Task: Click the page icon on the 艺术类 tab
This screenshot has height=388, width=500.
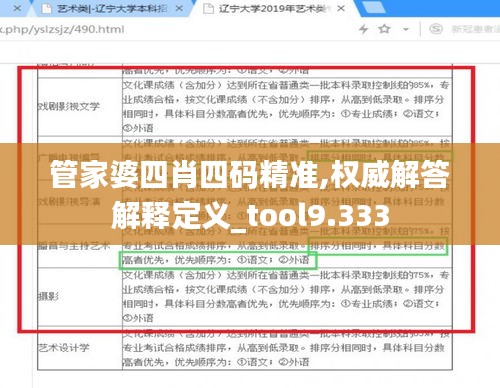Action: click(x=46, y=9)
